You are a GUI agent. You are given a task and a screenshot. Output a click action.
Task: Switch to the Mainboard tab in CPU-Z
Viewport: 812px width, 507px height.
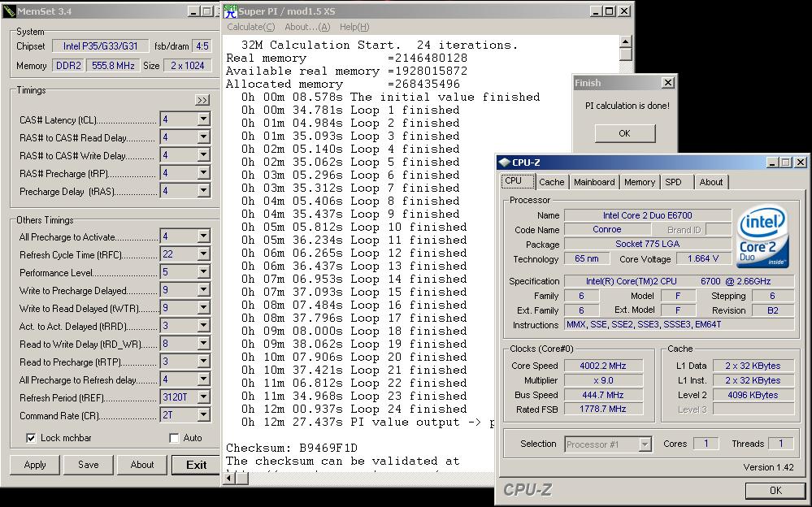click(594, 182)
